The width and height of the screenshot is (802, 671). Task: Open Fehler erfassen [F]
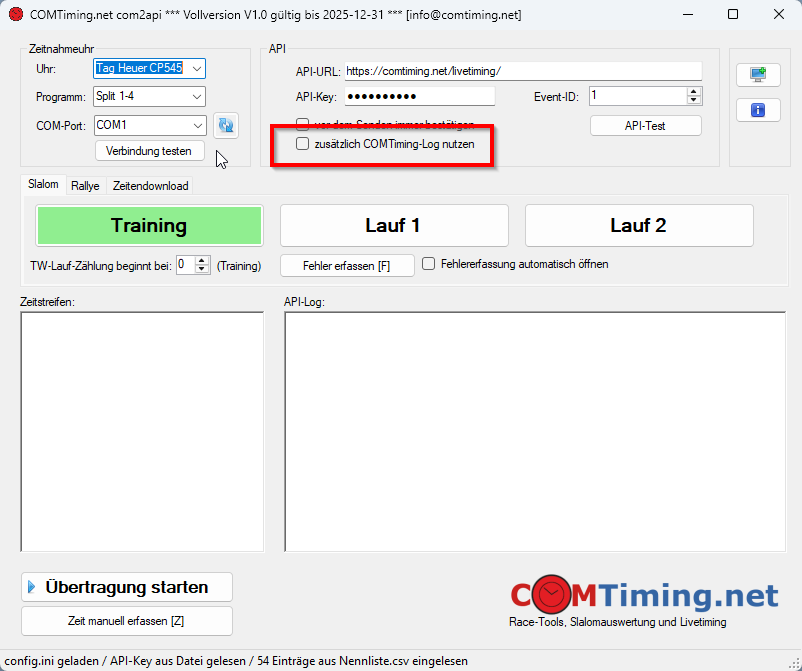point(347,266)
